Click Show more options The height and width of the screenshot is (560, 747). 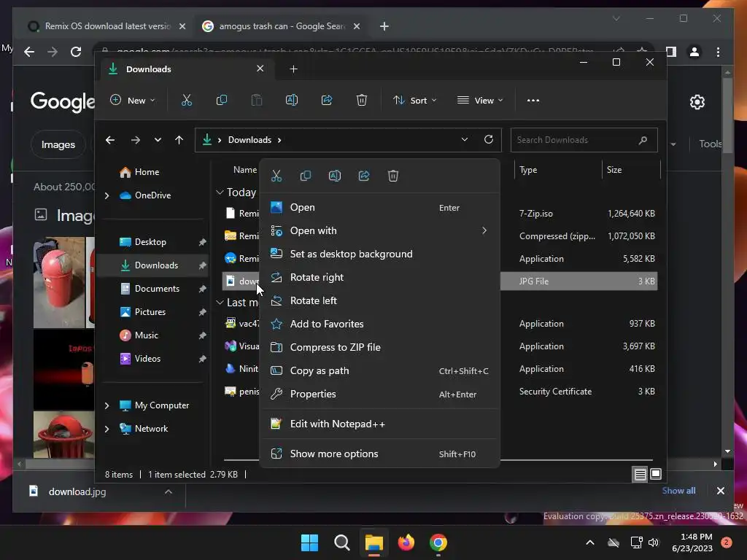pyautogui.click(x=379, y=454)
